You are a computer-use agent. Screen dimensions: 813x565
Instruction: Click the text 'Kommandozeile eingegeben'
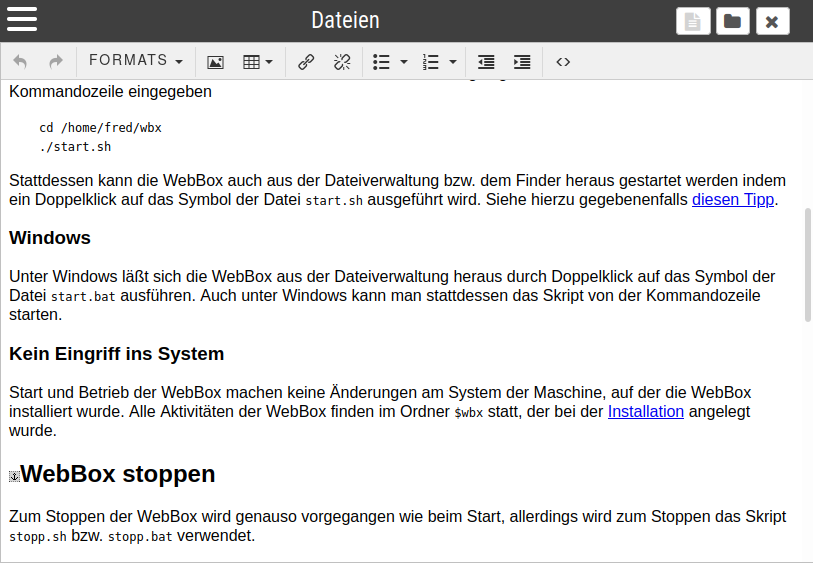pos(110,92)
